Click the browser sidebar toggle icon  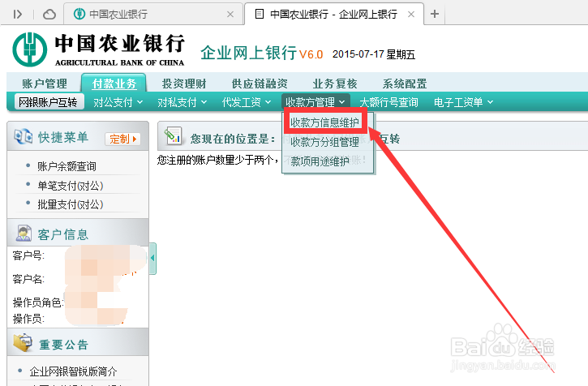[x=17, y=15]
